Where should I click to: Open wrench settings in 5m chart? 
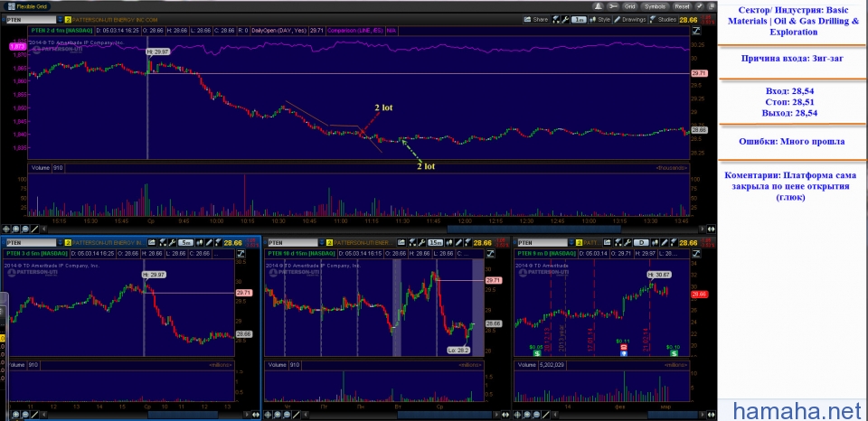click(172, 242)
